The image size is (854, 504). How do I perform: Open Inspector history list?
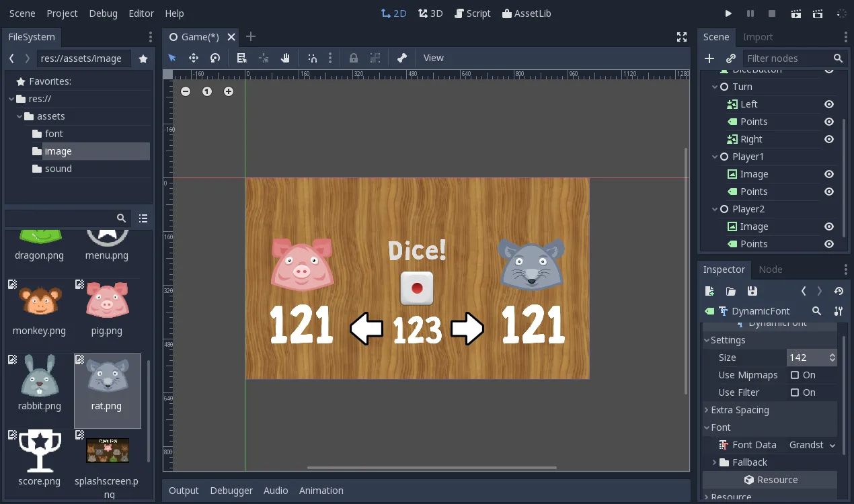tap(839, 291)
